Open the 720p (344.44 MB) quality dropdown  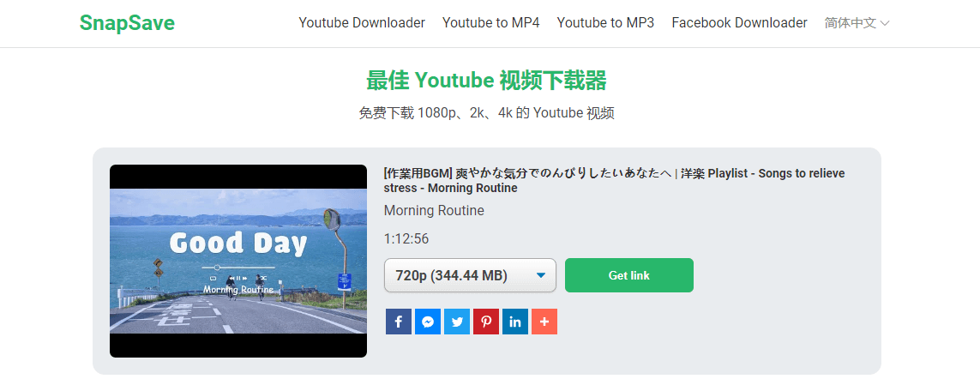pos(471,275)
